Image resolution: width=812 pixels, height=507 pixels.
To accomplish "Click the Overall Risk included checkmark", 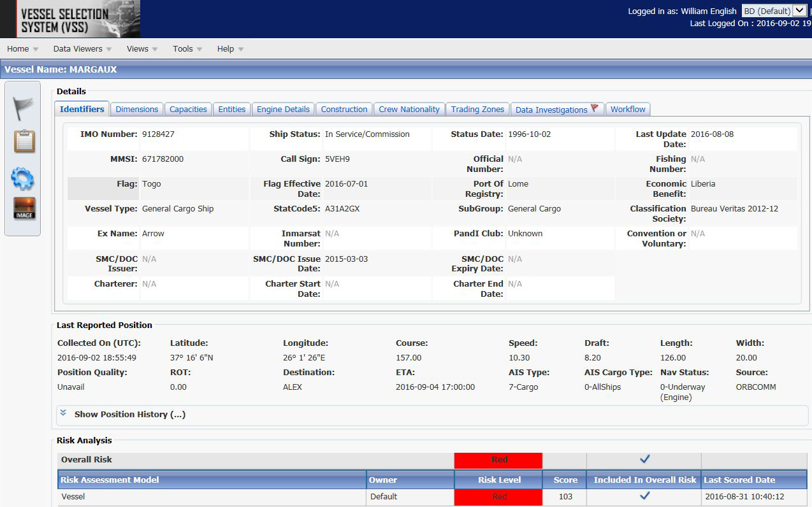I will [644, 459].
